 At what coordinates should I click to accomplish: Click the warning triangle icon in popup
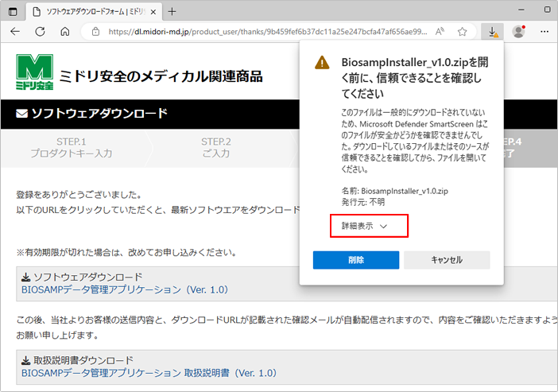[322, 63]
